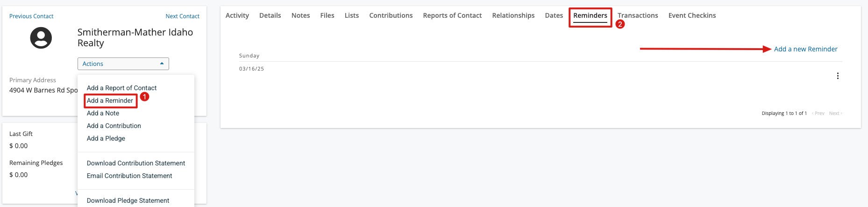Click the contact profile avatar icon
Image resolution: width=868 pixels, height=207 pixels.
[41, 38]
